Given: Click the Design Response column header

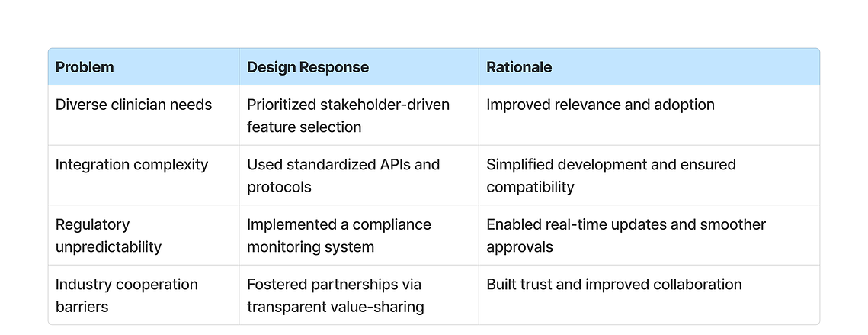Looking at the screenshot, I should [x=359, y=67].
